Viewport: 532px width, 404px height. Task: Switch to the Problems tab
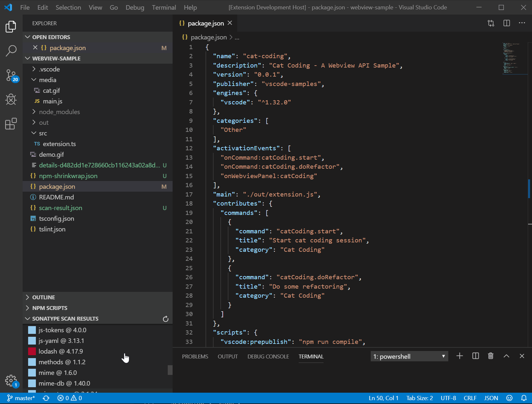(x=195, y=356)
